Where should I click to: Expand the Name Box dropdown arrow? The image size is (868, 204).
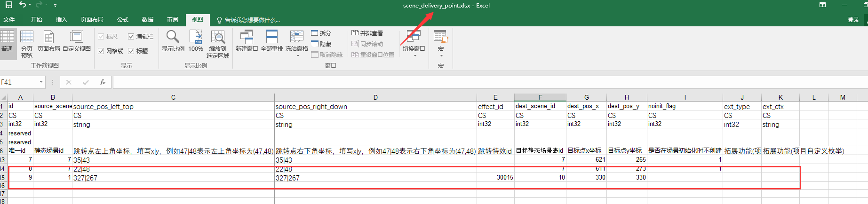41,82
